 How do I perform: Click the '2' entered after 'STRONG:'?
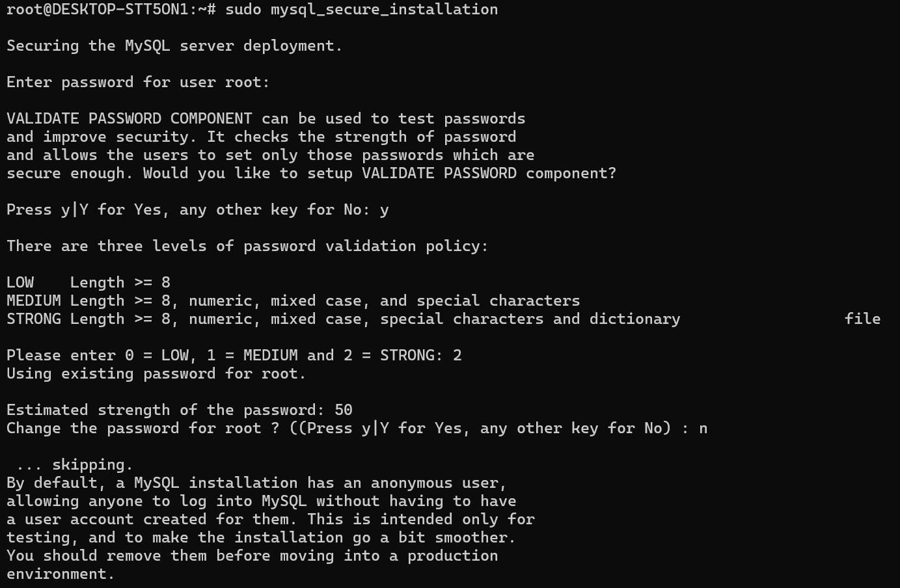(x=457, y=355)
